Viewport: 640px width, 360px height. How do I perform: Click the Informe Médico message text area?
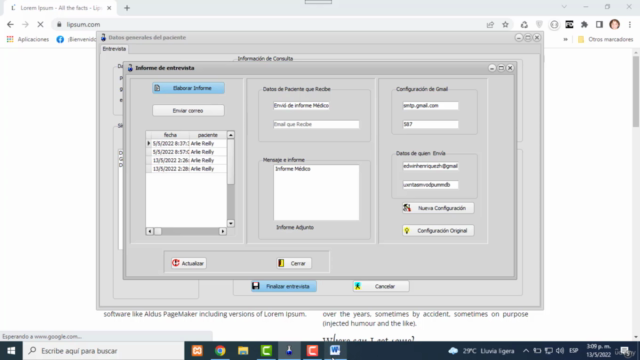point(316,192)
